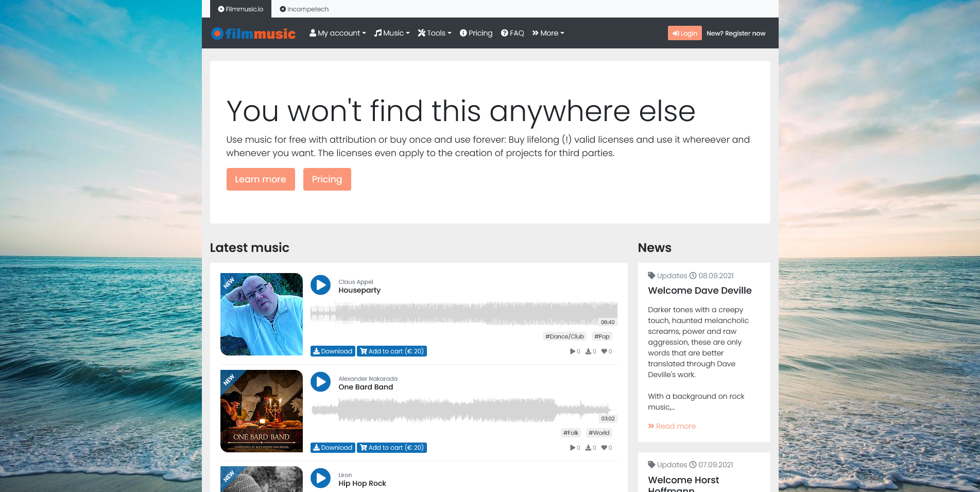Play the Houseparty track

320,285
